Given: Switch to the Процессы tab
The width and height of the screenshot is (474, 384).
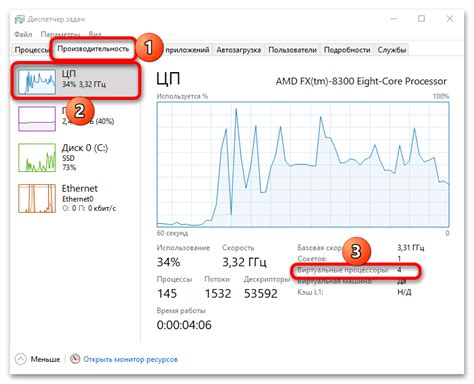Looking at the screenshot, I should 31,50.
